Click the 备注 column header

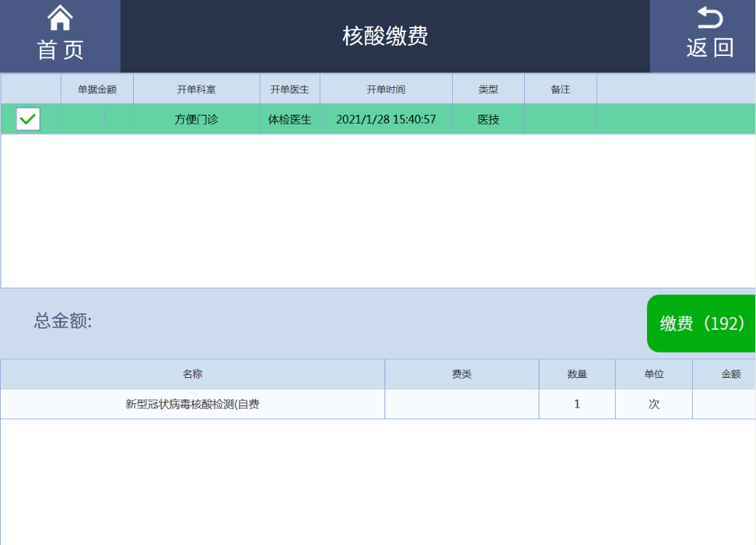point(560,89)
